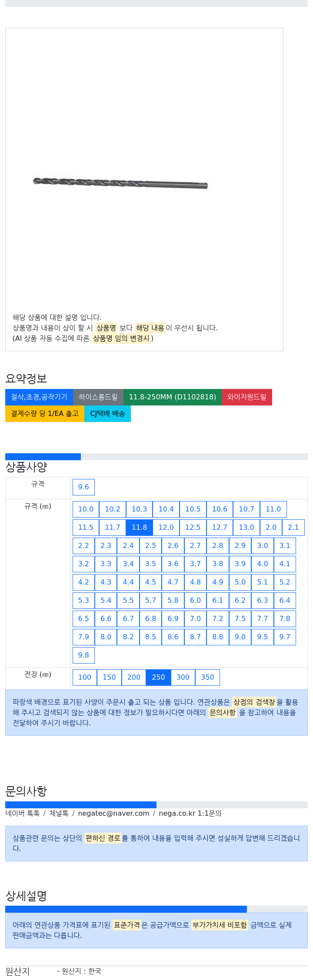Pick the 7.5 mm size
Image resolution: width=313 pixels, height=980 pixels.
coord(240,618)
